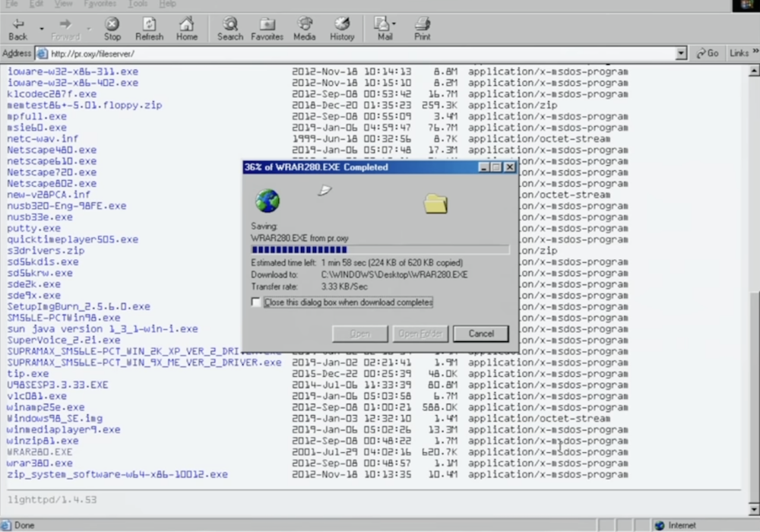Toggle 'Close this dialog box when download completes'
The width and height of the screenshot is (760, 532).
256,302
